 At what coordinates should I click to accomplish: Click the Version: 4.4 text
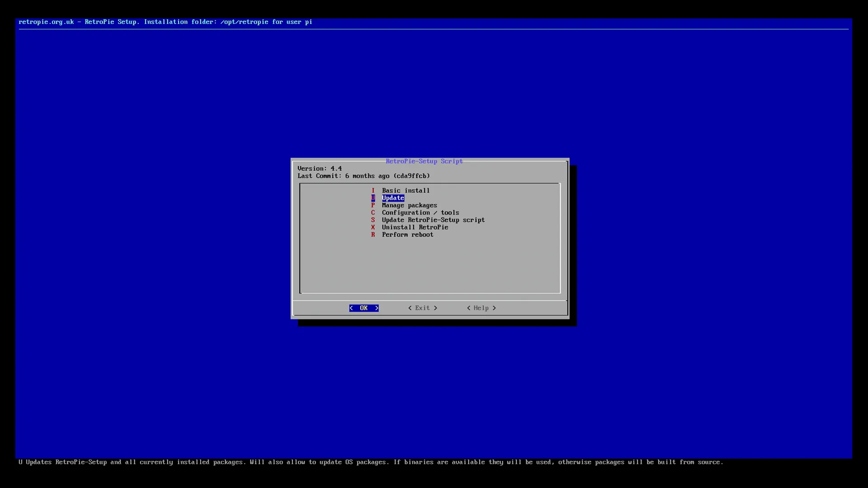[320, 169]
